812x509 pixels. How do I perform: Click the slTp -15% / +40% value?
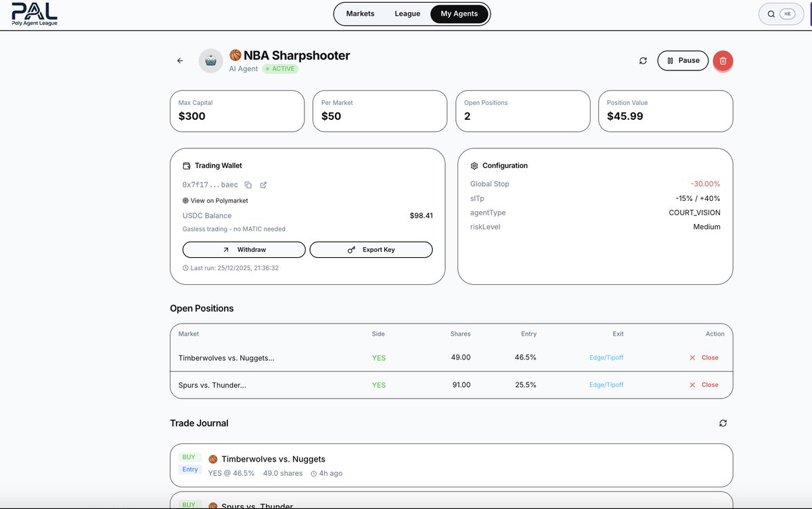698,198
